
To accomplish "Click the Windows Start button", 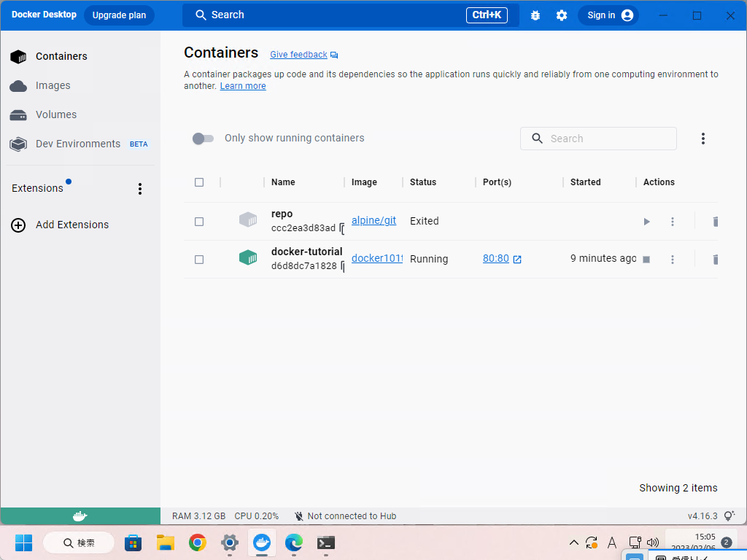I will pyautogui.click(x=23, y=542).
